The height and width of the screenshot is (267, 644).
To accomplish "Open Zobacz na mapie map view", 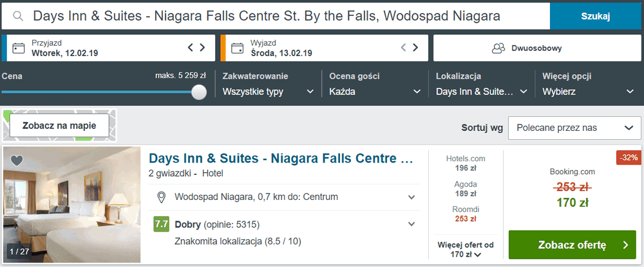I will coord(59,126).
